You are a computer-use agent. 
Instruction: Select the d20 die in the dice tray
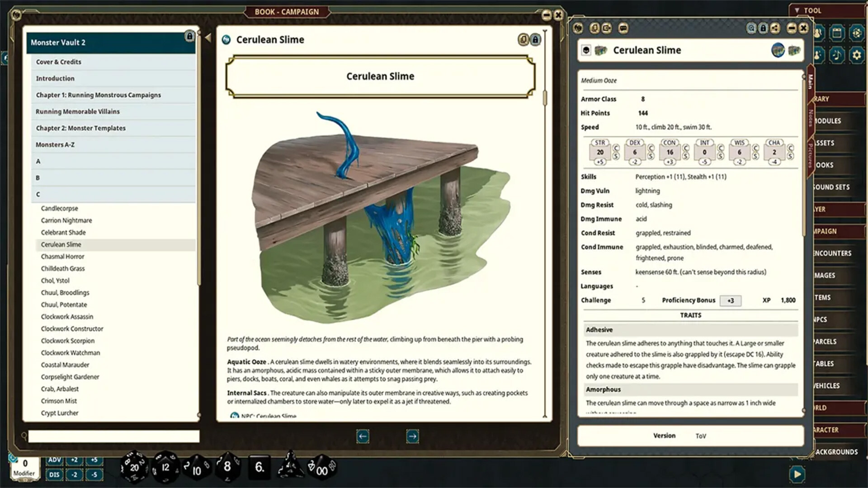pos(133,468)
